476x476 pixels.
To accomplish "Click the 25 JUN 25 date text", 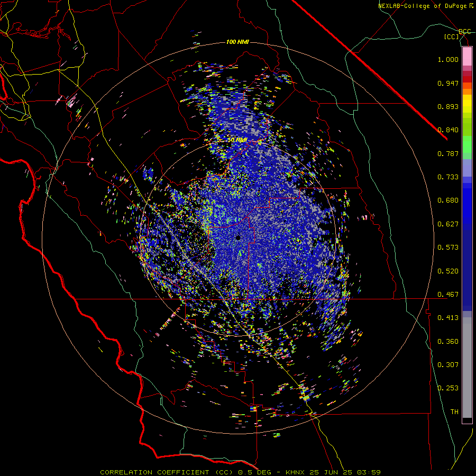I will 331,472.
